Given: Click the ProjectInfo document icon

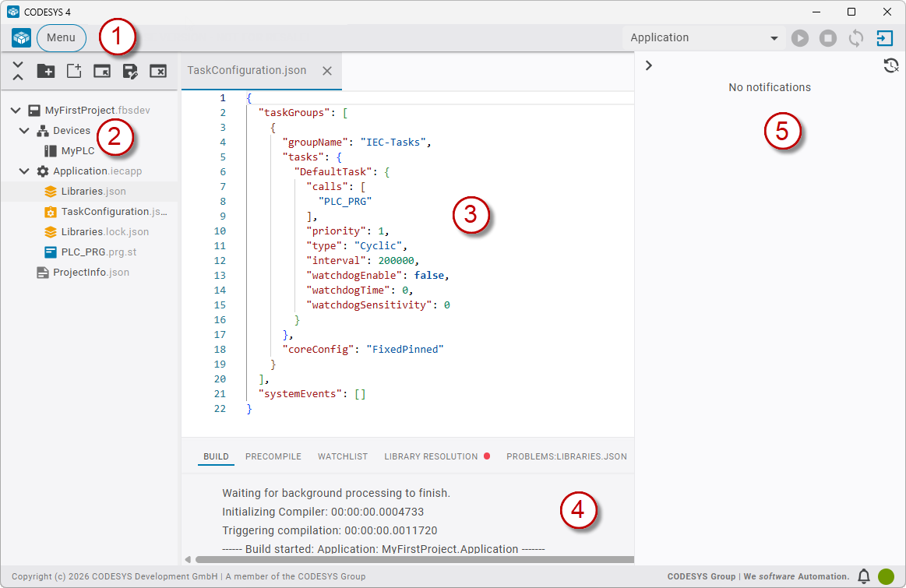Looking at the screenshot, I should pyautogui.click(x=43, y=272).
